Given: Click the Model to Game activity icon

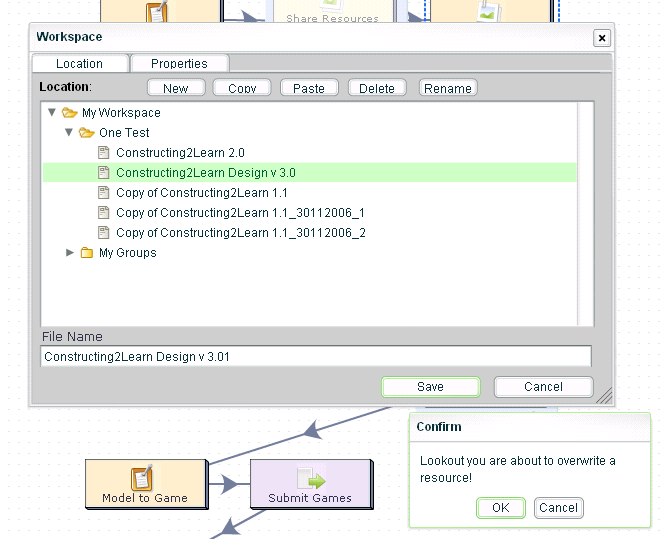Looking at the screenshot, I should point(143,478).
